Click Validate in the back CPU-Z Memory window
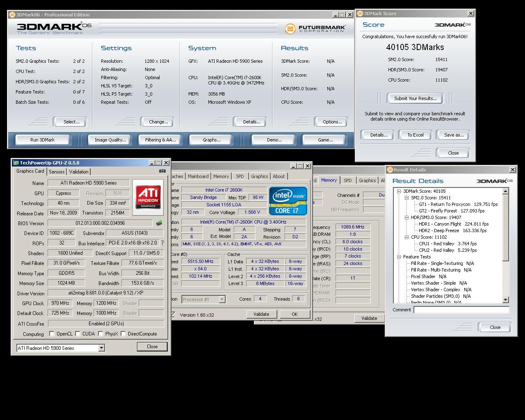The image size is (525, 420). pos(369,318)
